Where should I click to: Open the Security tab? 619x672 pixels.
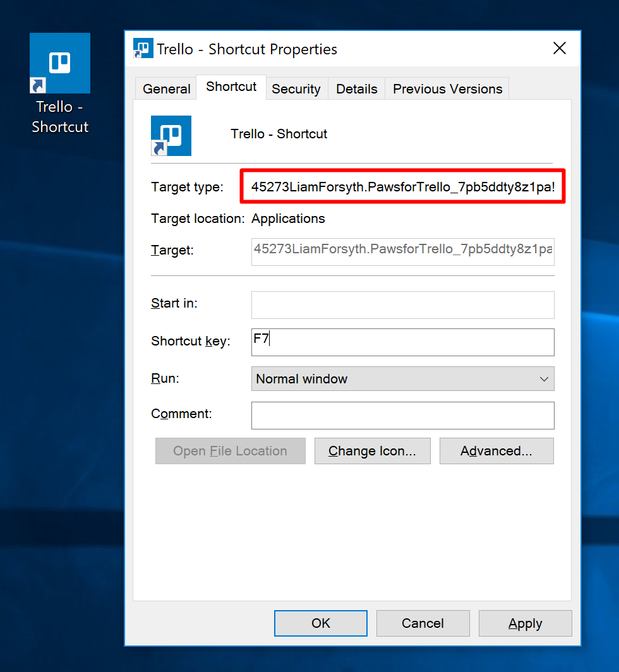coord(296,88)
